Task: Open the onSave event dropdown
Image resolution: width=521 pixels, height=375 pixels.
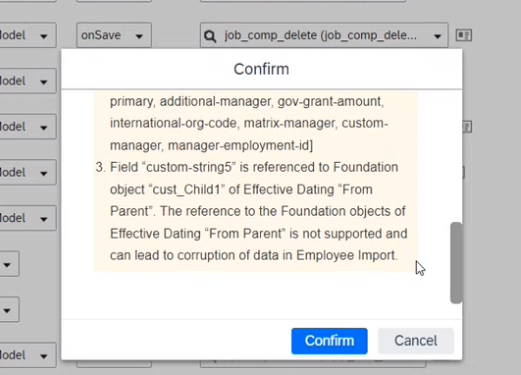Action: [114, 35]
